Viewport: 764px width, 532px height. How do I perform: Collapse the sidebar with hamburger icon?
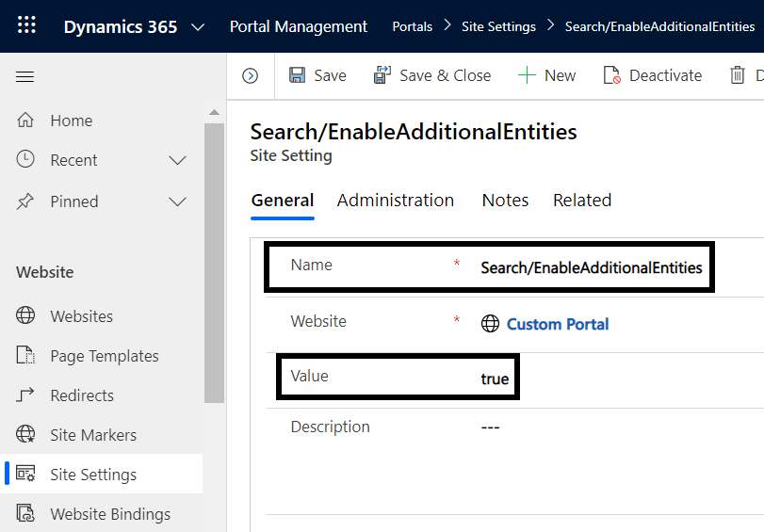pos(25,77)
